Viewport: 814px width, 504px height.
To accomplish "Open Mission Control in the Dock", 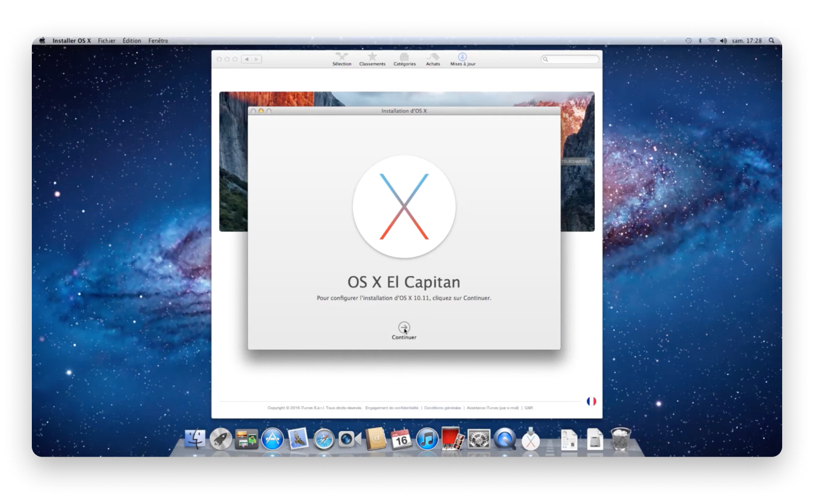I will coord(246,439).
